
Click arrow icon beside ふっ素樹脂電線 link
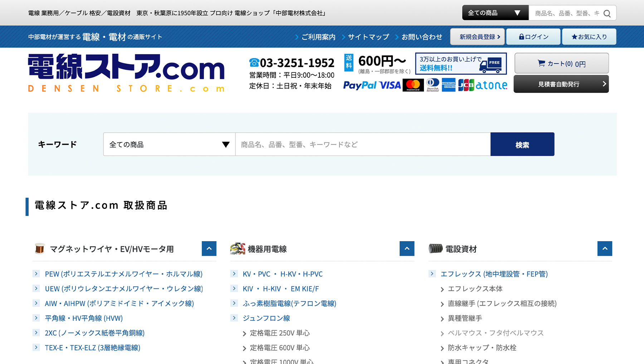(x=234, y=303)
